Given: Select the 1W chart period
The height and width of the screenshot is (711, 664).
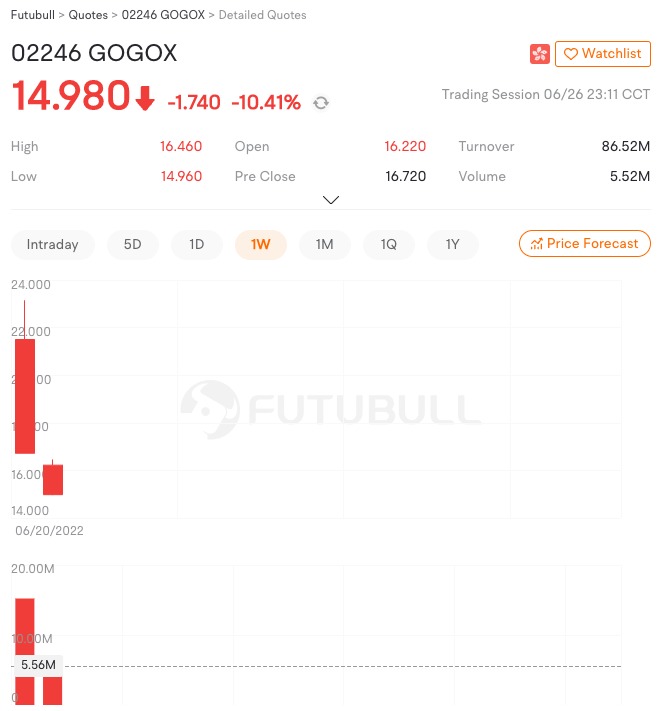Looking at the screenshot, I should 261,244.
